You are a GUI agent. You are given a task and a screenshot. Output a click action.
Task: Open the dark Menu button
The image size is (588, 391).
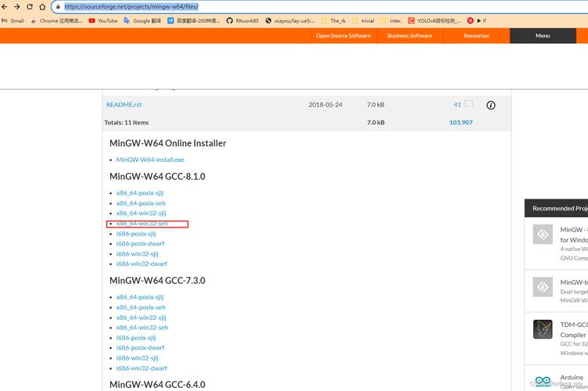(x=543, y=36)
